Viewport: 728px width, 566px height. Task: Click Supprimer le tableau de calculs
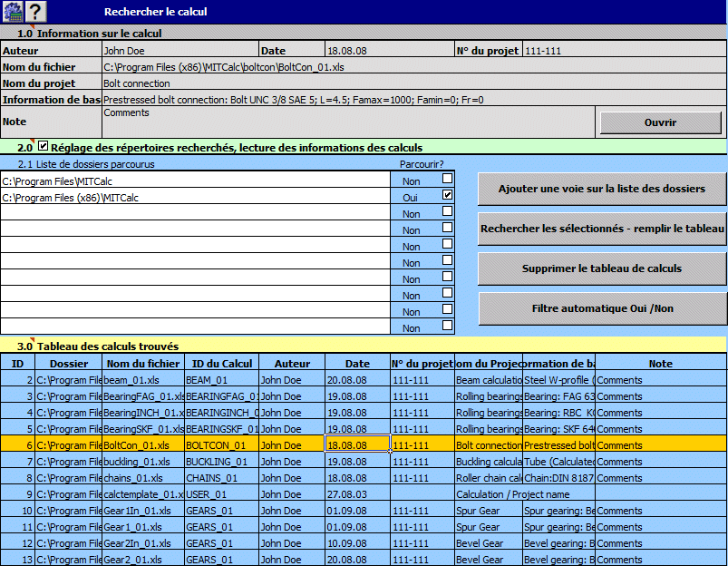(x=602, y=268)
